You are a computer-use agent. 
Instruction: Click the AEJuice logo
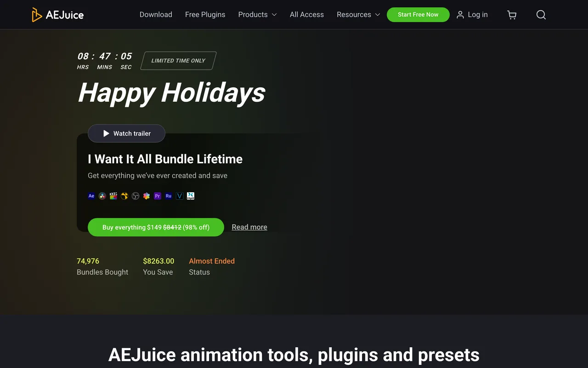click(x=57, y=15)
